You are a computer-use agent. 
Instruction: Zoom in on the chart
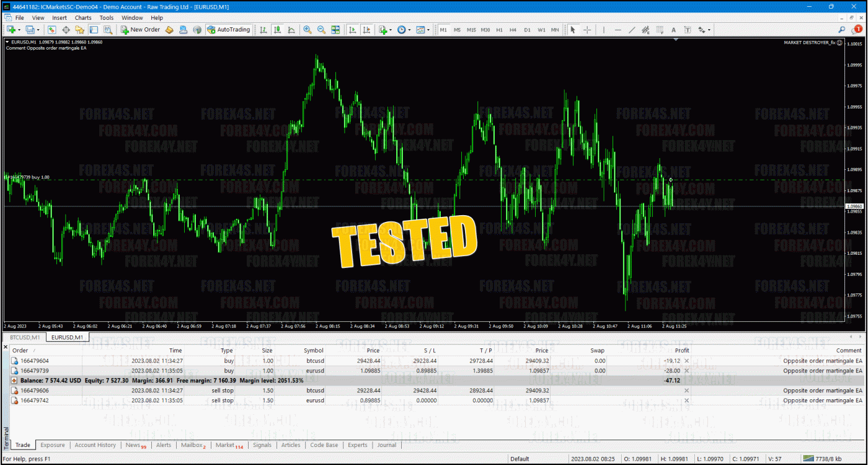[x=307, y=29]
